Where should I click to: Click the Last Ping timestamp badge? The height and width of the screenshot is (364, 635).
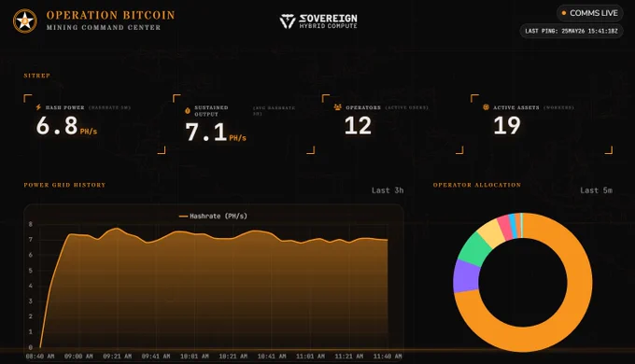pos(571,31)
